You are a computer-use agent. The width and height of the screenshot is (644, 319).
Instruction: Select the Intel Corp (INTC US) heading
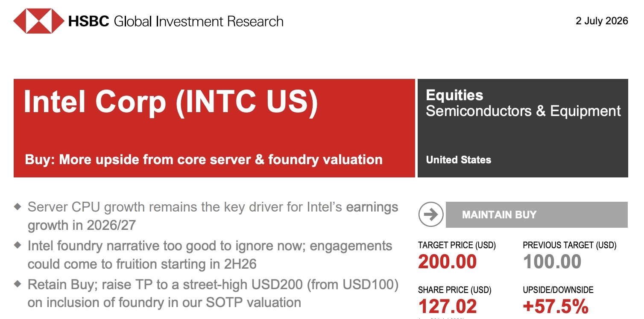[x=171, y=102]
